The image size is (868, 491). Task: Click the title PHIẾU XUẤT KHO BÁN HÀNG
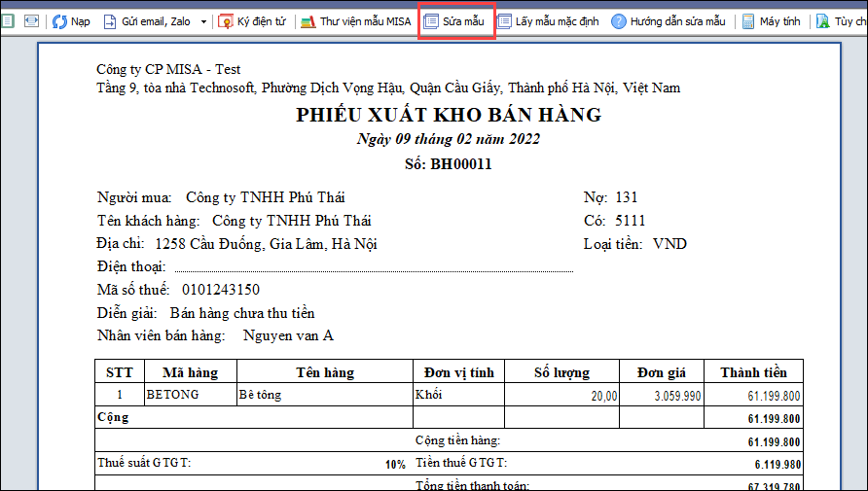[449, 116]
